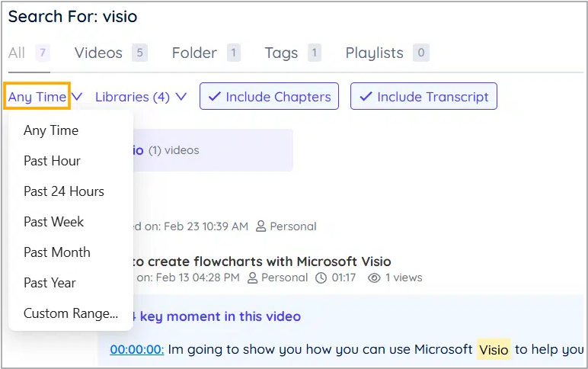Expand the Libraries (4) dropdown
Image resolution: width=588 pixels, height=369 pixels.
click(x=140, y=97)
